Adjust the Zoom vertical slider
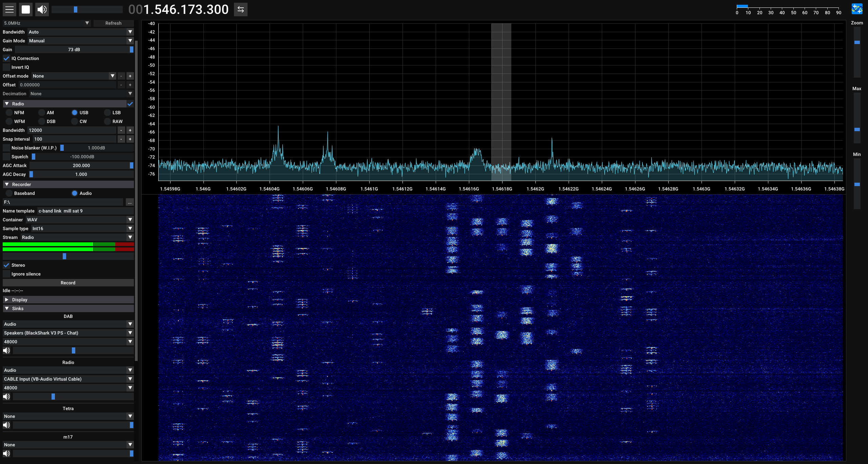 [x=857, y=53]
